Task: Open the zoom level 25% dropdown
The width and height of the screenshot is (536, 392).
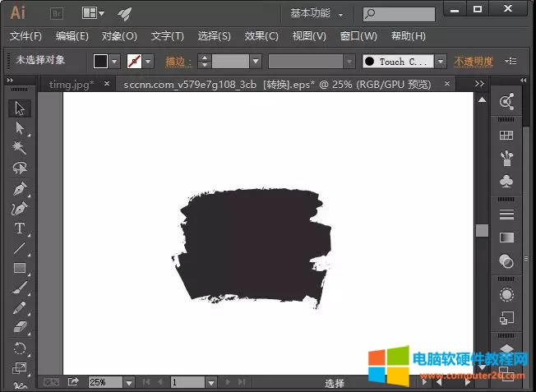Action: [128, 382]
